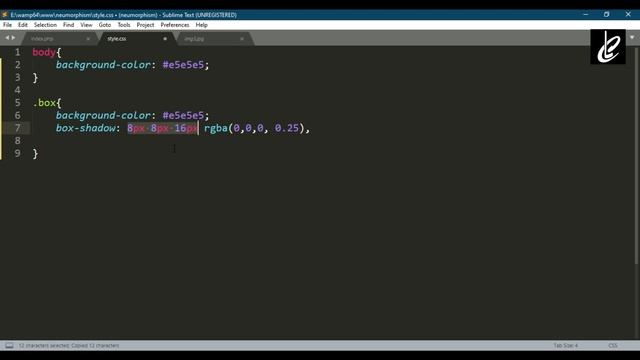
Task: Open the Preferences menu
Action: point(175,25)
